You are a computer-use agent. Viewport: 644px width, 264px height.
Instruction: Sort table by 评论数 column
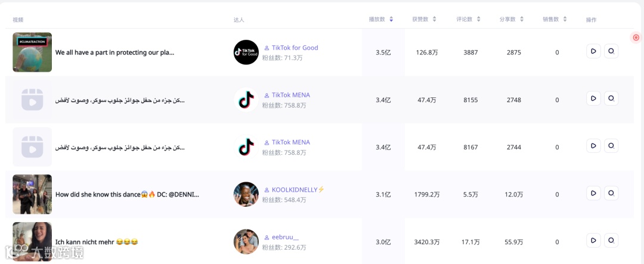point(478,19)
